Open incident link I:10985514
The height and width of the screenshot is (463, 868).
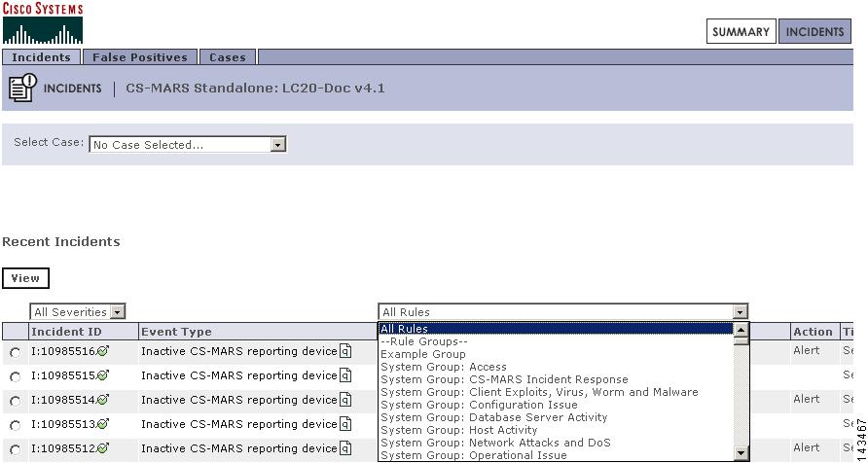[63, 400]
